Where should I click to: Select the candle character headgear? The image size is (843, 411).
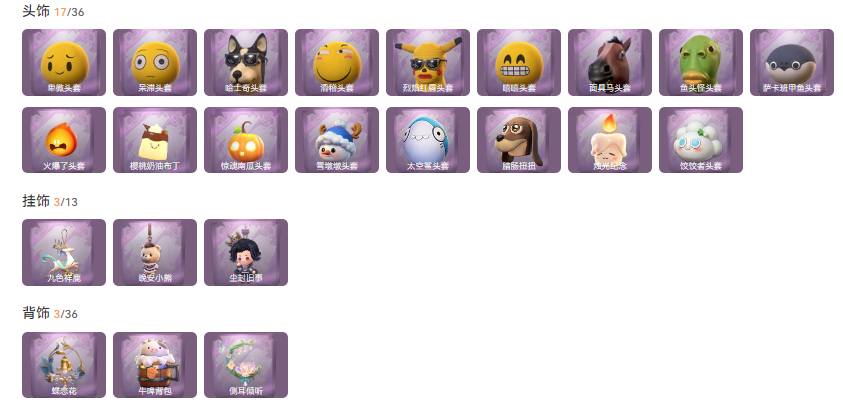point(610,140)
